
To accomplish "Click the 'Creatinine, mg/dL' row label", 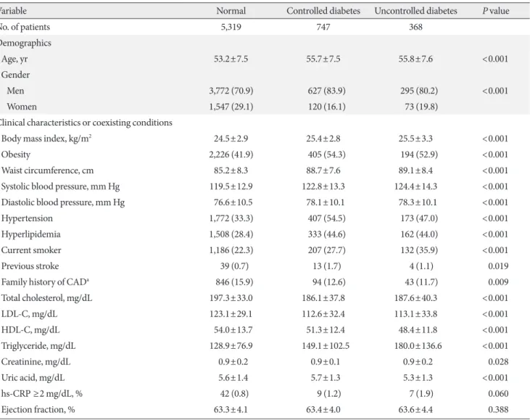I will pyautogui.click(x=36, y=362).
